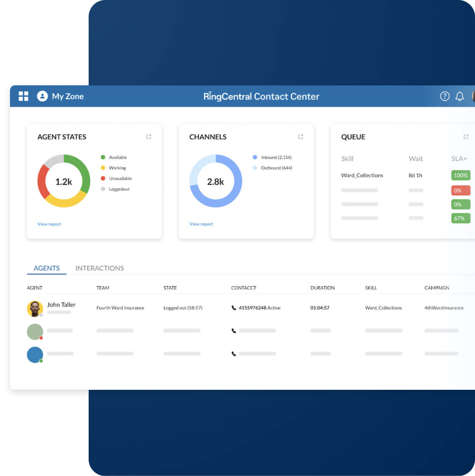Open the notifications bell icon
The height and width of the screenshot is (476, 475).
pos(459,96)
